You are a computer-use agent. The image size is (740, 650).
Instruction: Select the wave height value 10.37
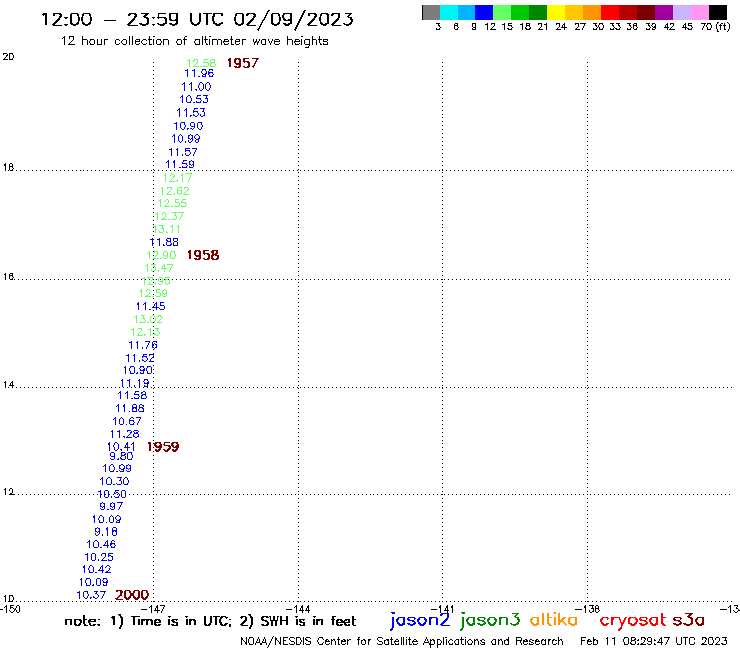(91, 595)
